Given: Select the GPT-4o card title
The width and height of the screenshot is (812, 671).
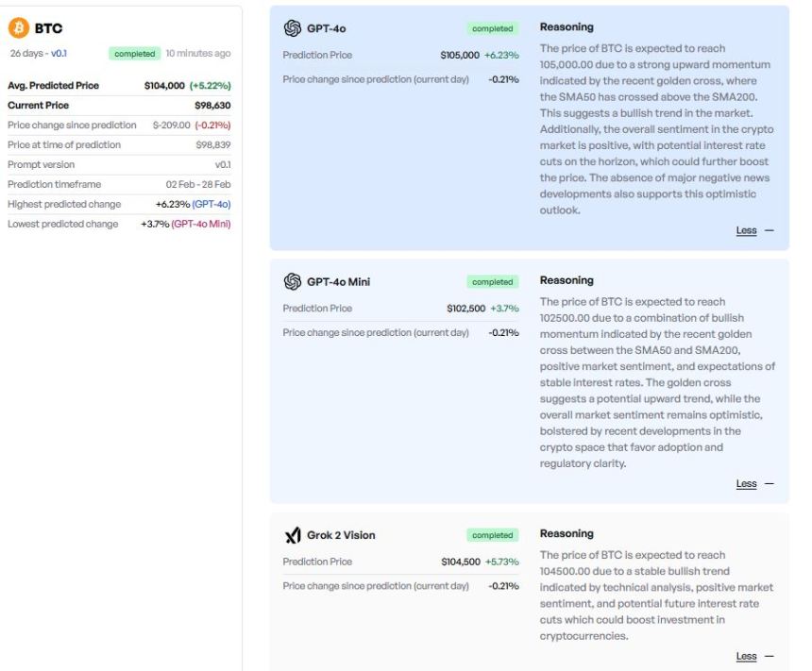Looking at the screenshot, I should [327, 28].
